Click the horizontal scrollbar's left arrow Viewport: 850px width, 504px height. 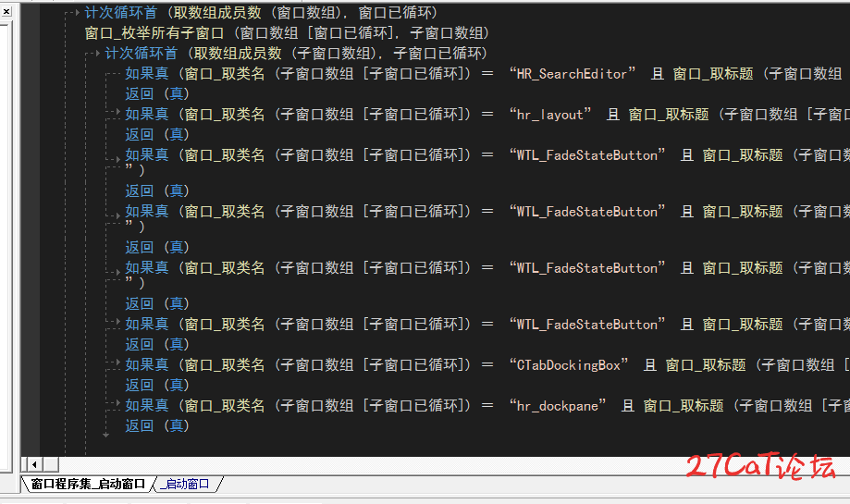(x=34, y=464)
